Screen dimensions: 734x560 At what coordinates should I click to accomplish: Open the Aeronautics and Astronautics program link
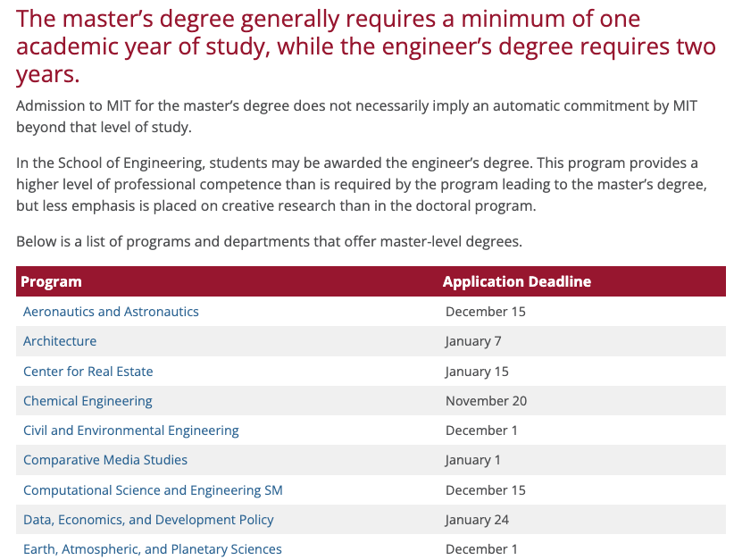pyautogui.click(x=111, y=312)
